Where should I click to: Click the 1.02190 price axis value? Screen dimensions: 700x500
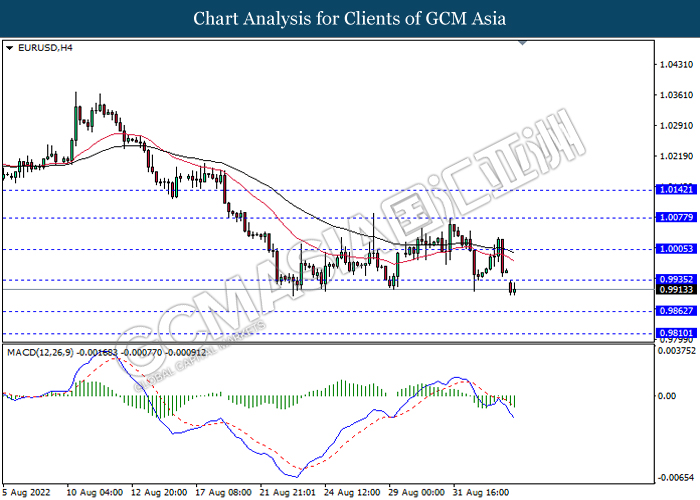(676, 156)
